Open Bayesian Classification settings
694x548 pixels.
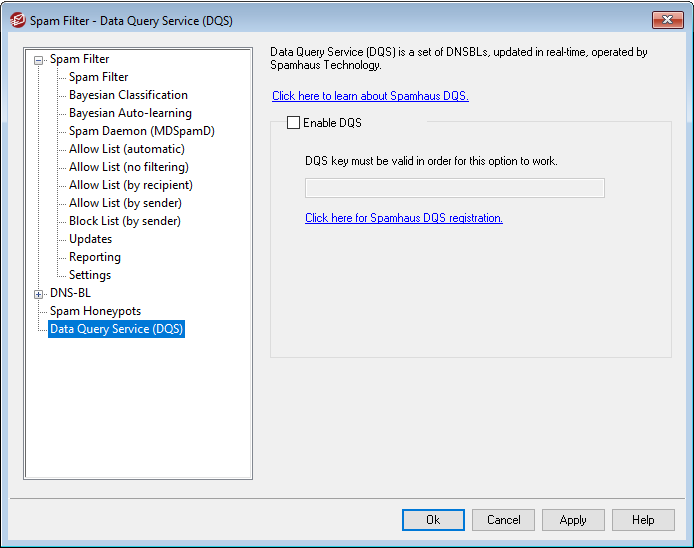point(128,95)
